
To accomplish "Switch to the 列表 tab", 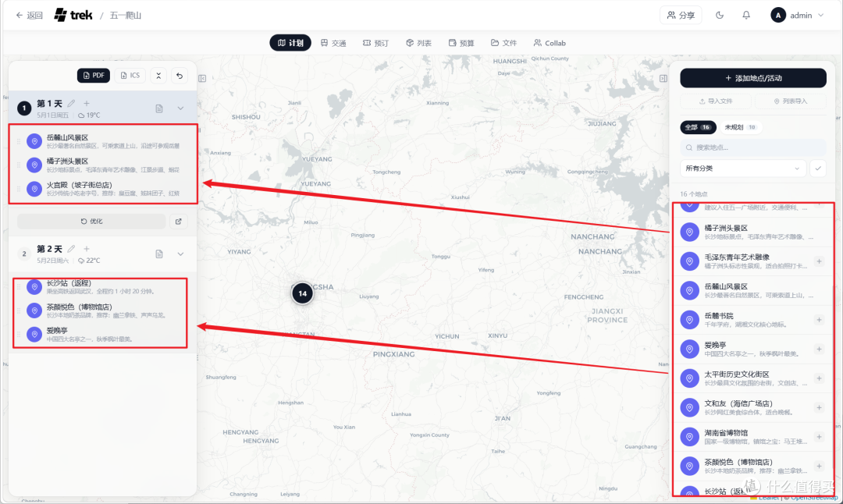I will coord(418,43).
